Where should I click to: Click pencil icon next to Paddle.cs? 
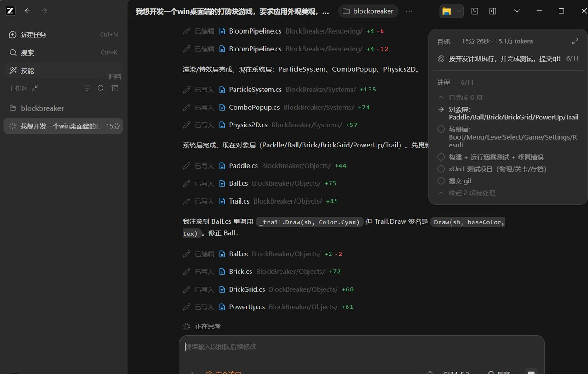(x=187, y=166)
